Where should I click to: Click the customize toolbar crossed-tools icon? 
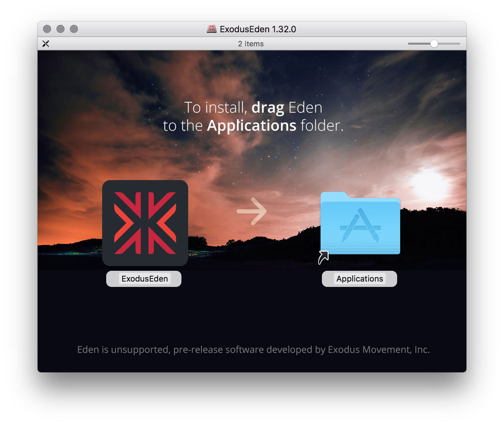point(46,44)
